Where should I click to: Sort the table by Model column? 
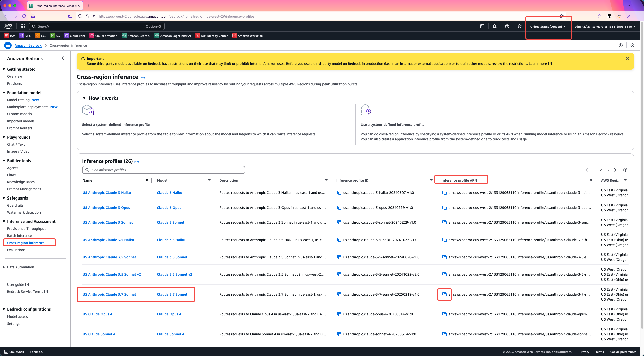(209, 180)
